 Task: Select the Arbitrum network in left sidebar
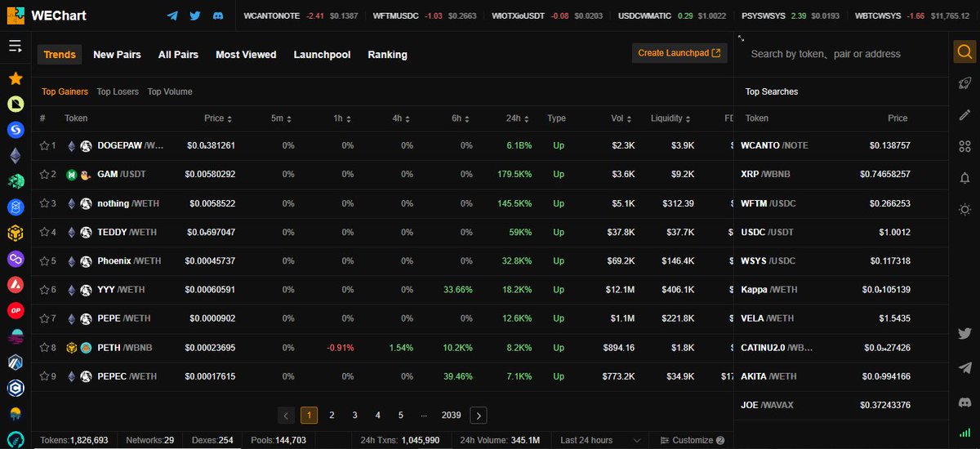point(15,362)
